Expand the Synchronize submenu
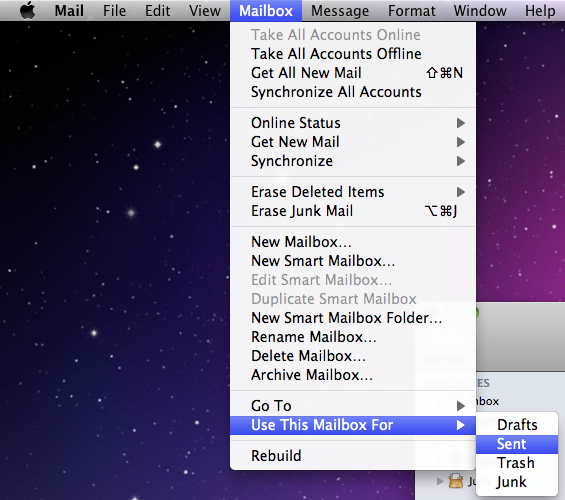Image resolution: width=565 pixels, height=500 pixels. click(x=353, y=161)
